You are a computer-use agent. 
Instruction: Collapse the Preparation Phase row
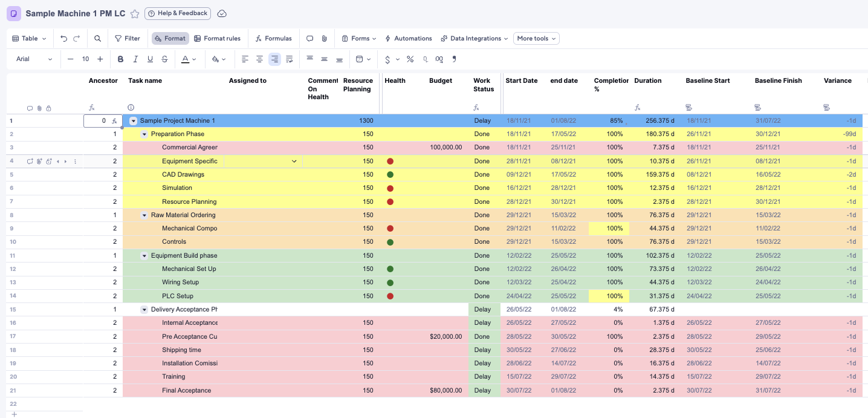pos(144,134)
